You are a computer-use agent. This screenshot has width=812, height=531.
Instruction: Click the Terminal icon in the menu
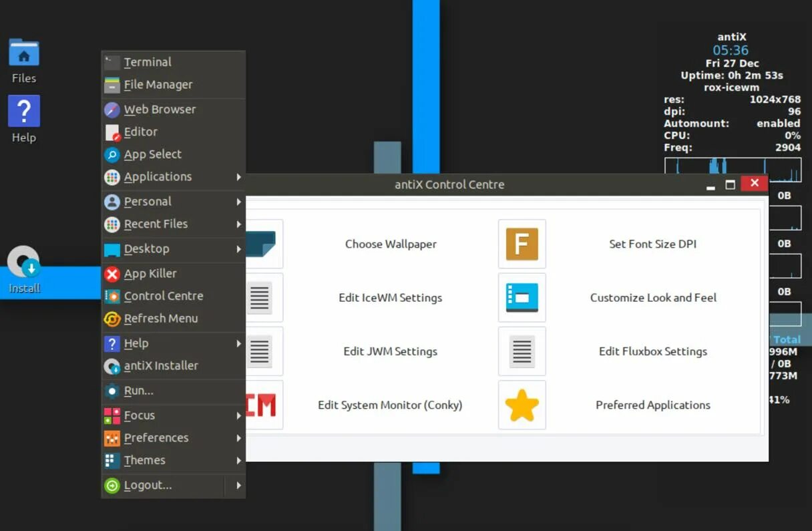[x=112, y=62]
